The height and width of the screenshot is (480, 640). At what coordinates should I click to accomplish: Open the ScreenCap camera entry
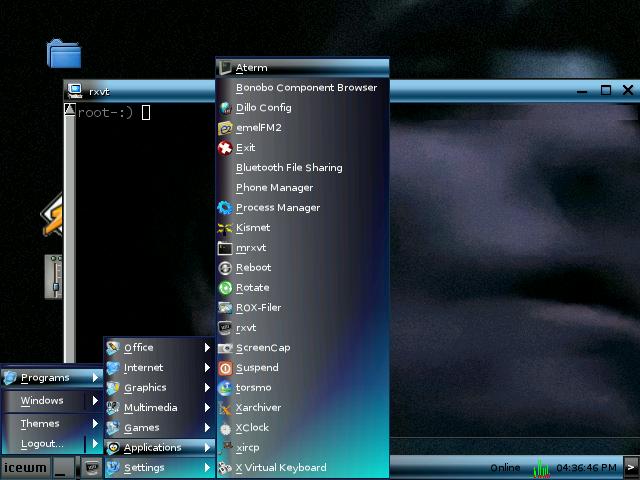coord(225,348)
